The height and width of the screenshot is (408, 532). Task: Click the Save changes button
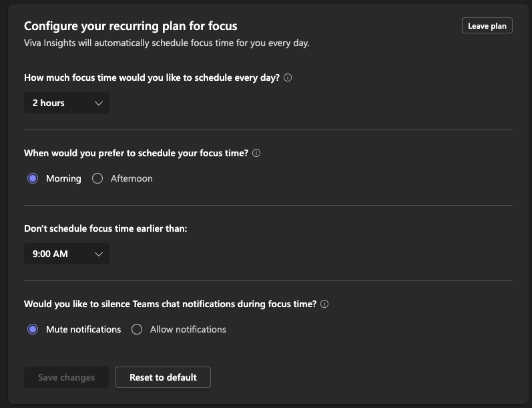(66, 377)
